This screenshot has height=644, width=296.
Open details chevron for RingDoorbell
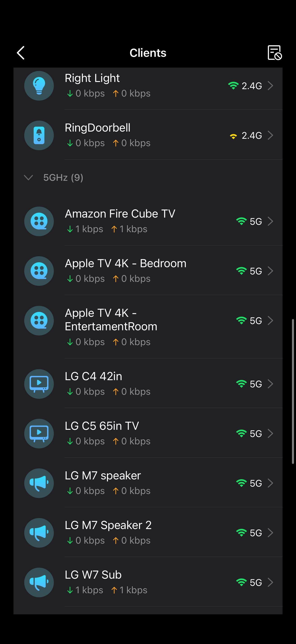[x=270, y=135]
